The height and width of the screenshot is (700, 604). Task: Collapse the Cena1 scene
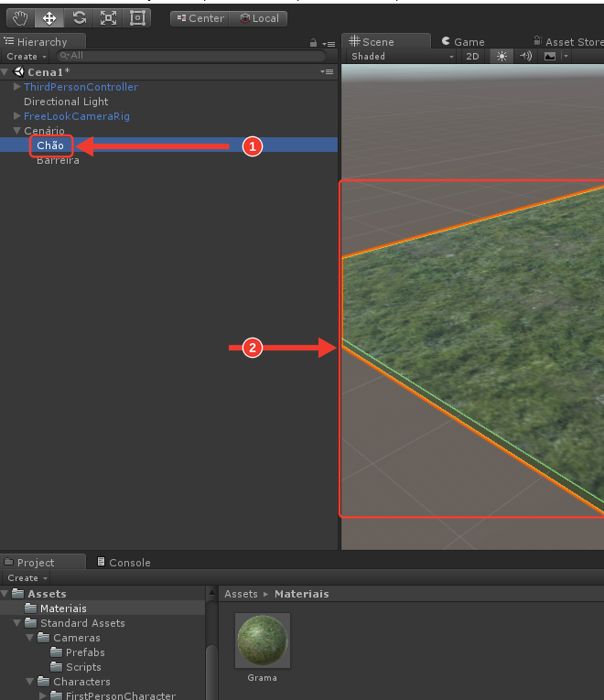(x=5, y=71)
